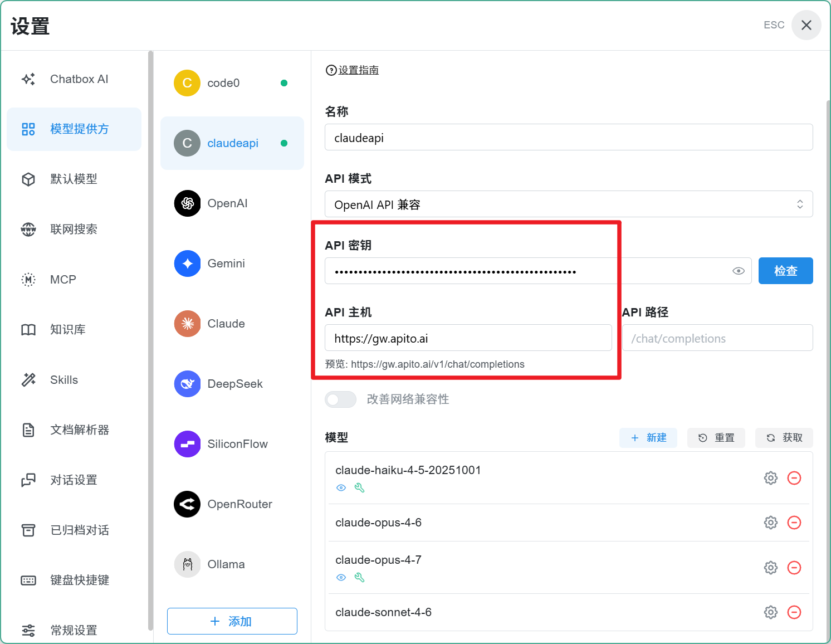Click the wrench tool badge under claude-opus-4-7
Screen dimensions: 831x644
click(x=360, y=578)
